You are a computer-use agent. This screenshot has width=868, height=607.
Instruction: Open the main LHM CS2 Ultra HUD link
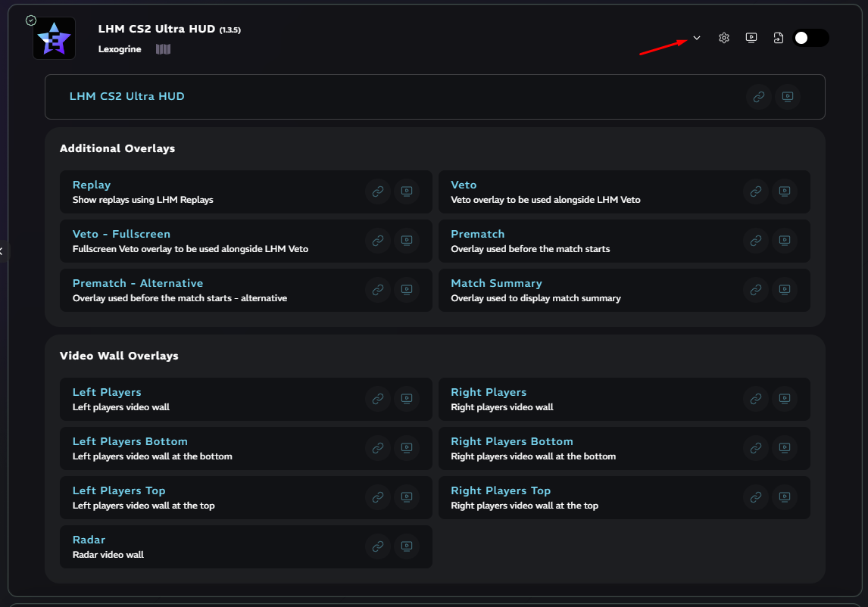[x=126, y=96]
